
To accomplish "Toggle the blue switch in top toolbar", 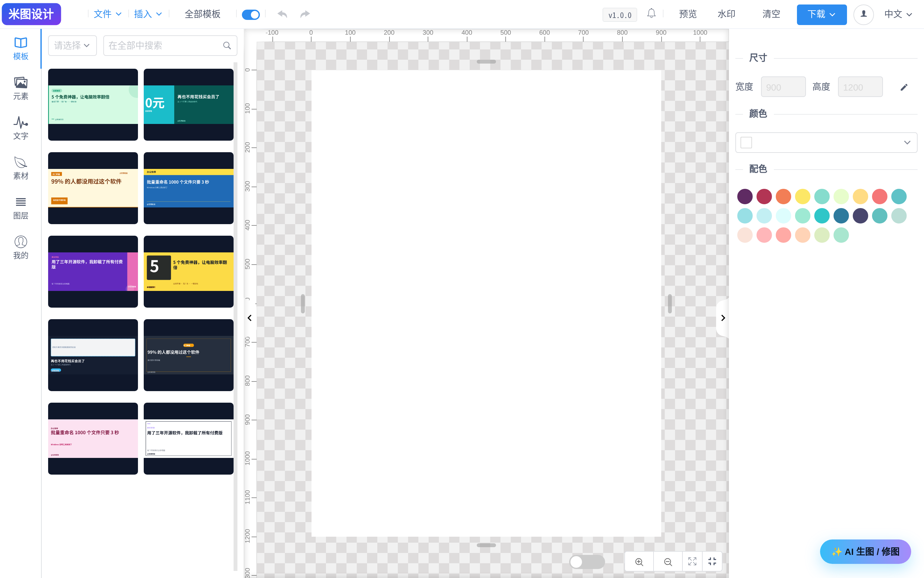I will click(x=251, y=14).
